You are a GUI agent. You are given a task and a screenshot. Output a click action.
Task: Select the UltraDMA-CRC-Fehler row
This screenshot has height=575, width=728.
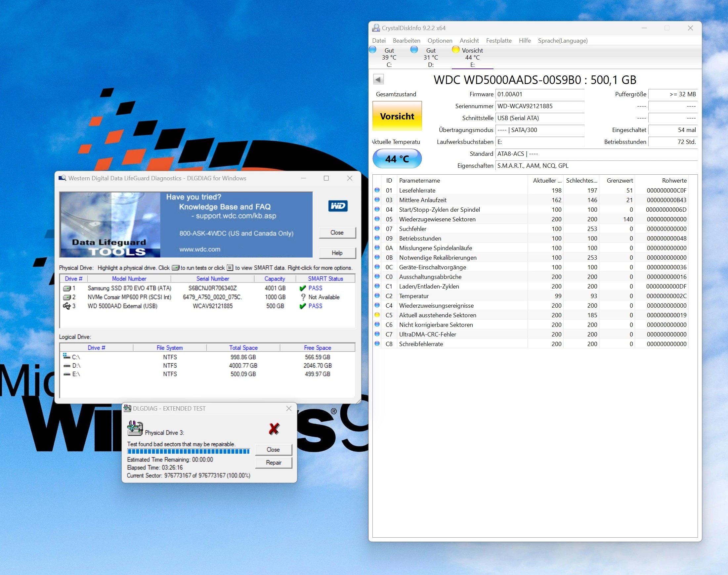531,334
